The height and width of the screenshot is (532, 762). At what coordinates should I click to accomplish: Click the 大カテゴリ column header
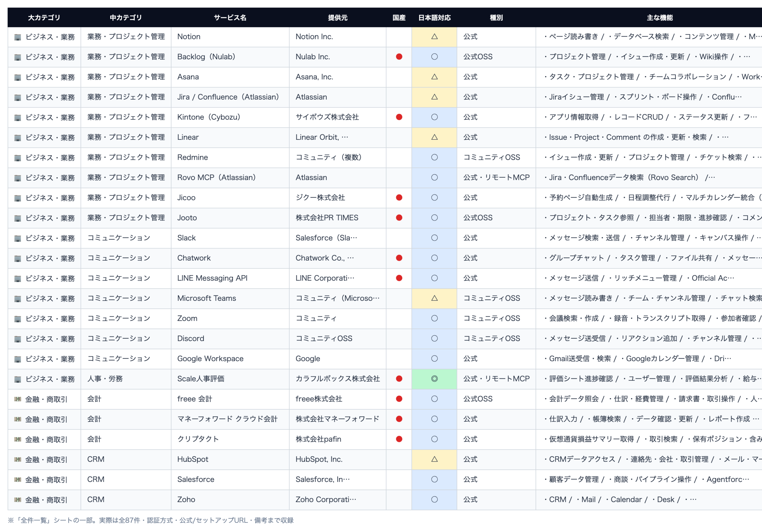44,18
